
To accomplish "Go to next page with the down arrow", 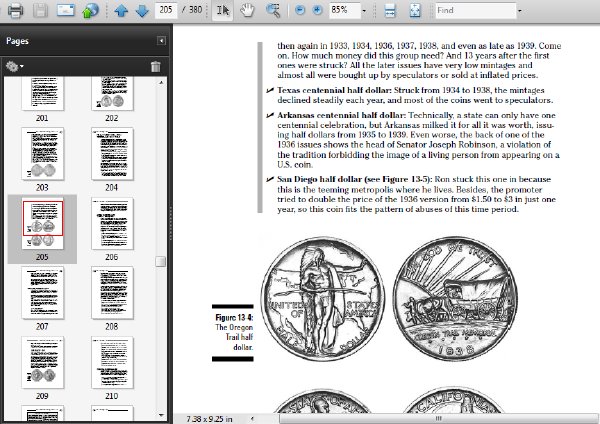I will pyautogui.click(x=142, y=11).
